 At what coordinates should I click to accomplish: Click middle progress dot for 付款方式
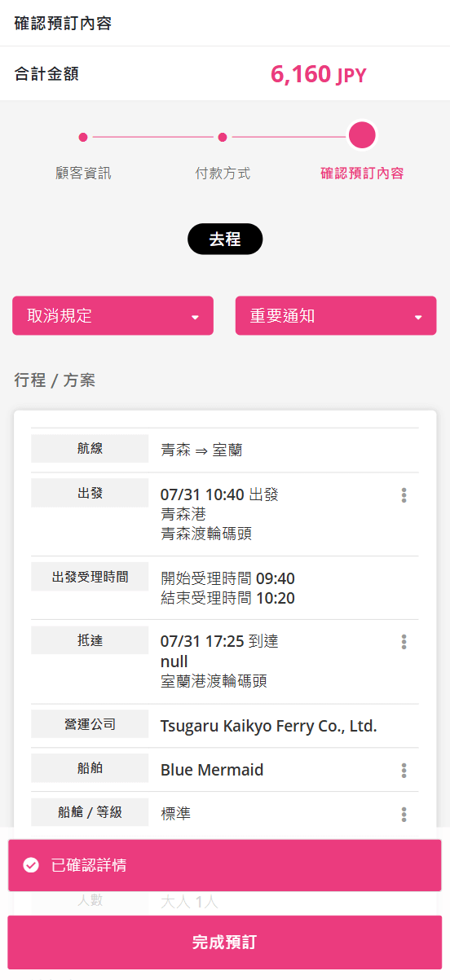pyautogui.click(x=223, y=137)
